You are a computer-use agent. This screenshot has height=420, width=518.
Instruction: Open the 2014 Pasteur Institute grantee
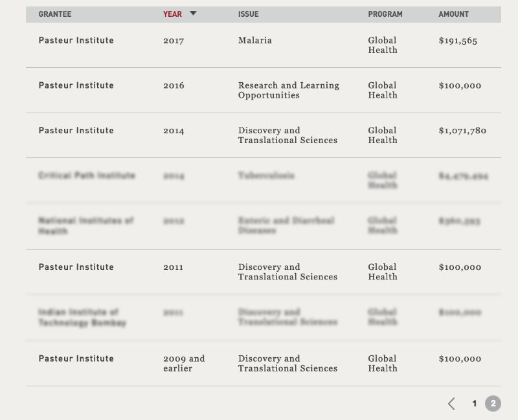(76, 131)
